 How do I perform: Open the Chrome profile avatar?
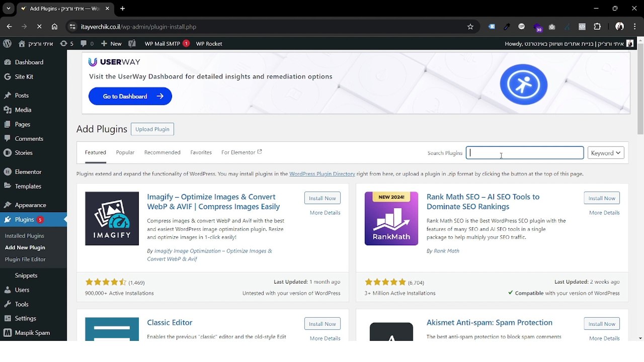620,27
